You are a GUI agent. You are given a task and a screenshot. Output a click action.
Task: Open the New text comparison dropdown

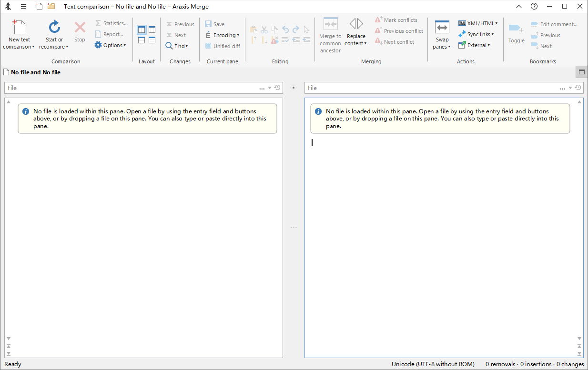click(19, 35)
